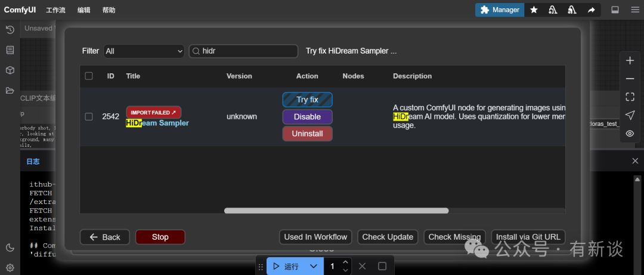The height and width of the screenshot is (275, 644).
Task: Click the Nodes column header
Action: coord(353,76)
